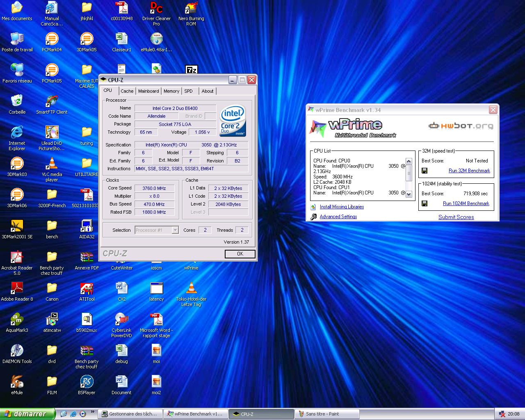Select 3DMark2001 SE desktop icon

(17, 229)
